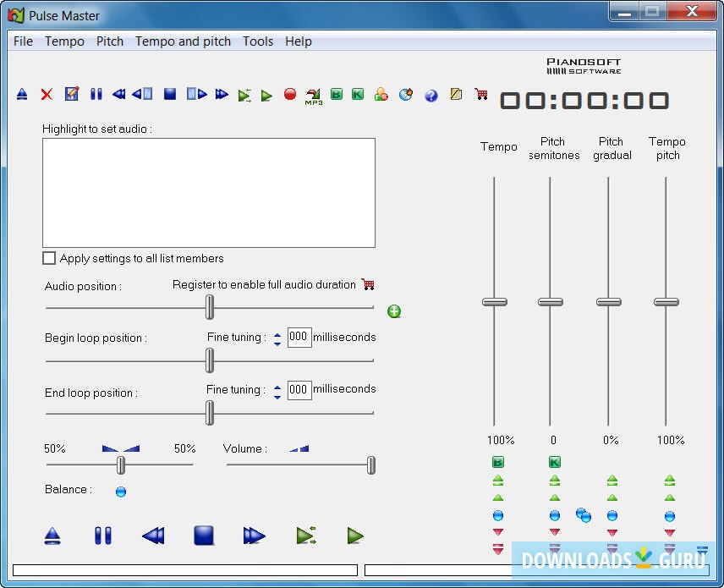The image size is (724, 588).
Task: Click the user with red X icon
Action: pos(381,94)
